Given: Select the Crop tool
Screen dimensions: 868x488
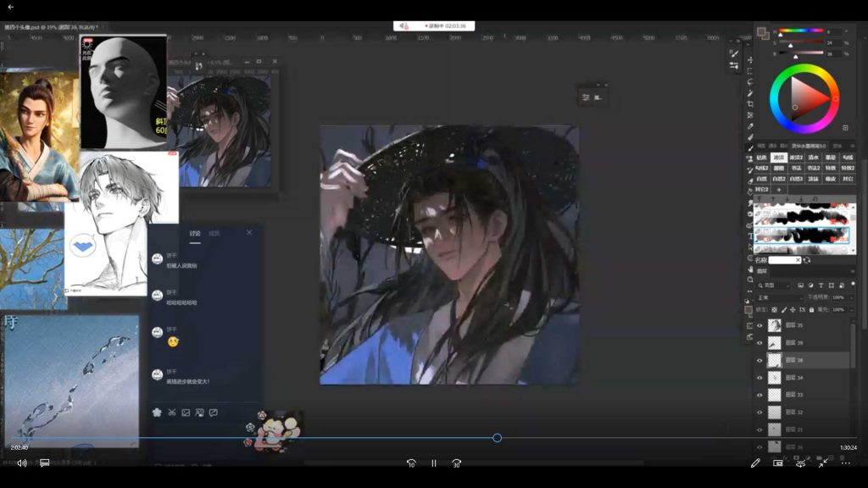Looking at the screenshot, I should click(x=750, y=104).
